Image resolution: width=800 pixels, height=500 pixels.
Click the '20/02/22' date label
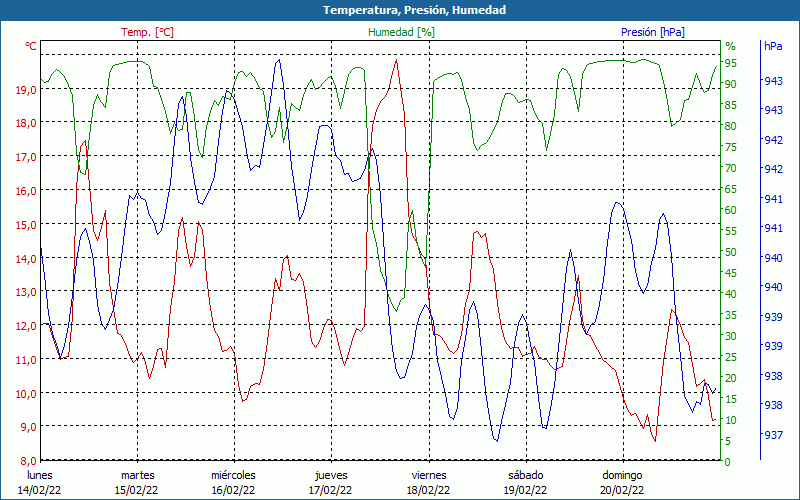click(622, 490)
